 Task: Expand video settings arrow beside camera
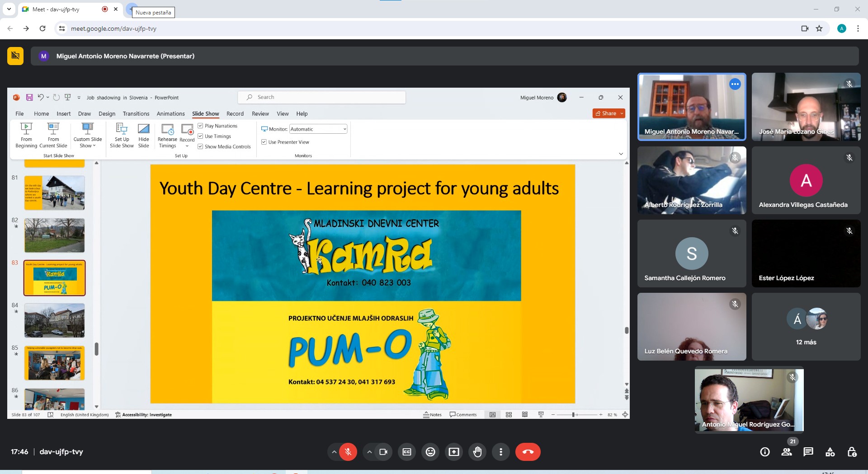click(x=369, y=452)
